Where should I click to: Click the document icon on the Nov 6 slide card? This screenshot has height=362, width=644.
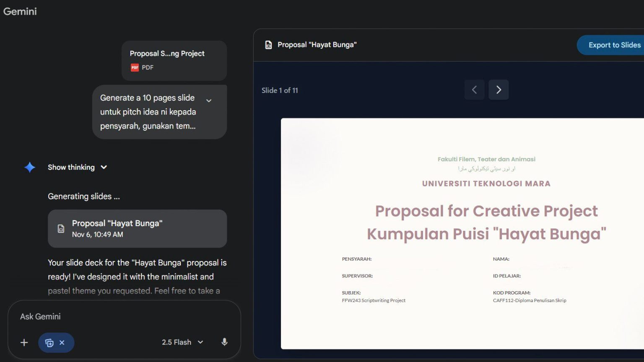pyautogui.click(x=61, y=229)
